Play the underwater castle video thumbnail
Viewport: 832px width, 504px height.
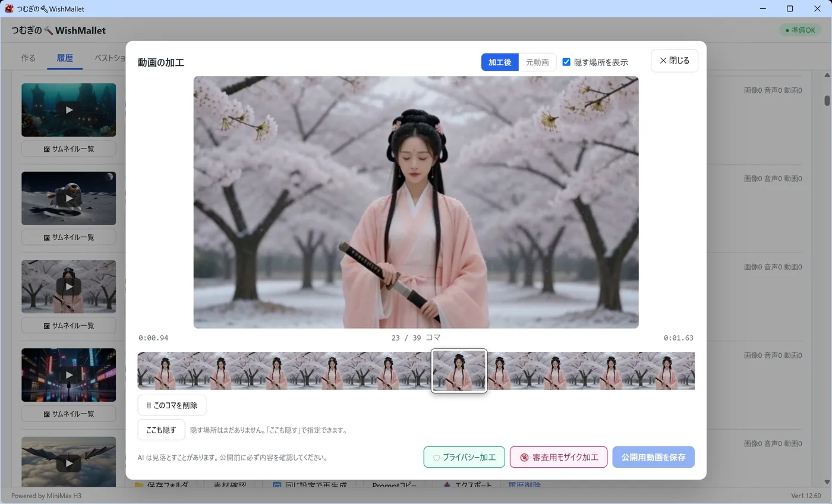point(69,109)
